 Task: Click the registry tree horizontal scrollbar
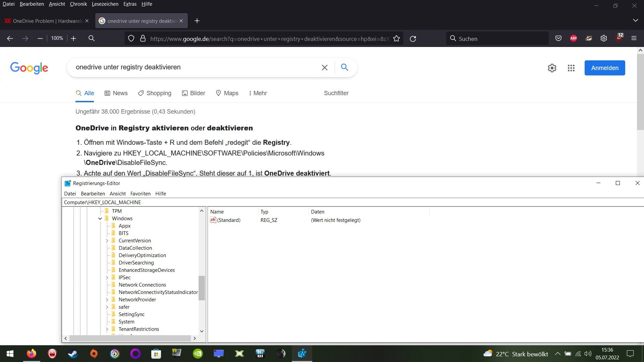click(130, 339)
